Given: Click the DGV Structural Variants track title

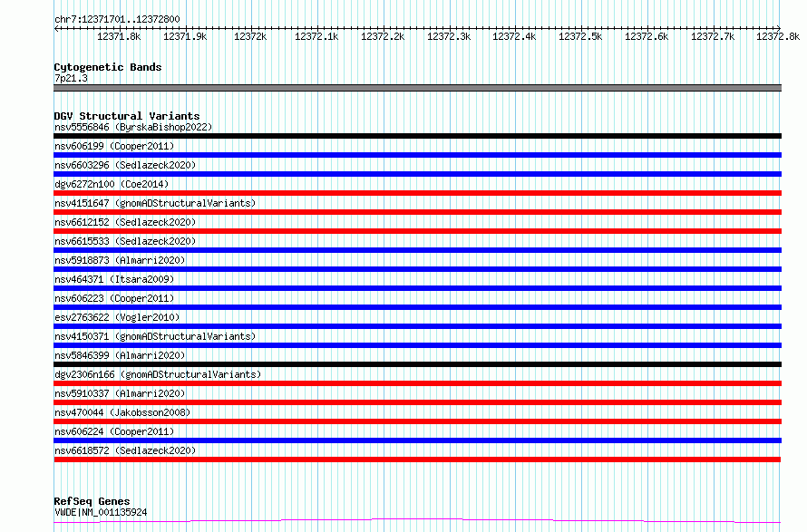Looking at the screenshot, I should coord(127,116).
